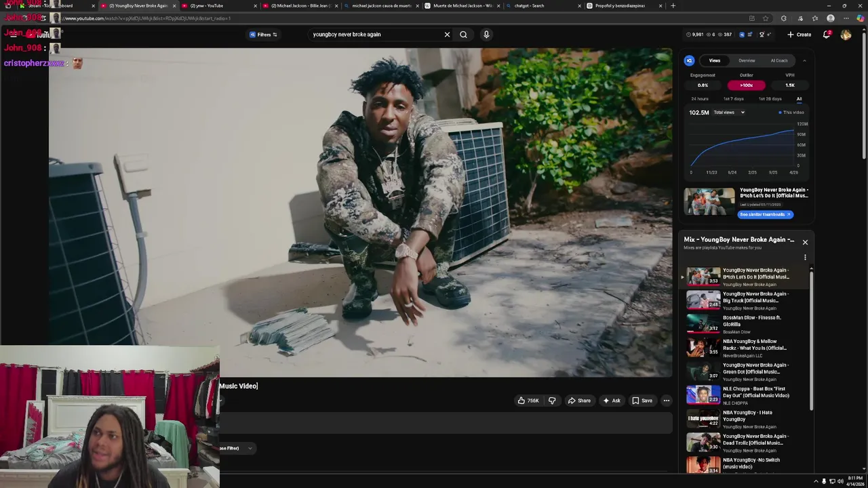
Task: Select the 1st 28 days range
Action: click(770, 99)
